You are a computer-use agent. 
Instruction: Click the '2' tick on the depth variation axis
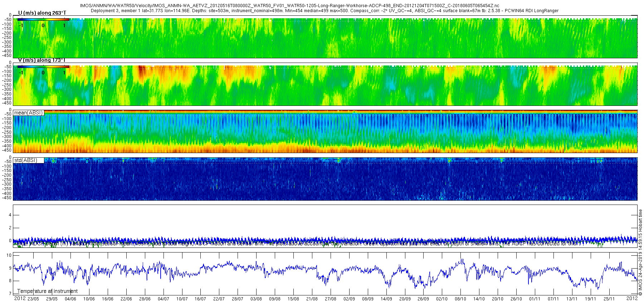click(x=10, y=228)
